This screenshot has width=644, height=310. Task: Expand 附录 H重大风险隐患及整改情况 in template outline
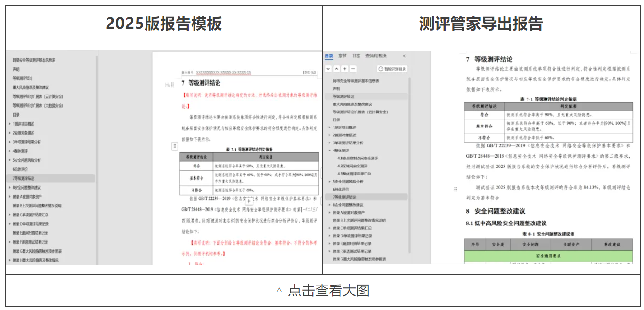coord(10,260)
